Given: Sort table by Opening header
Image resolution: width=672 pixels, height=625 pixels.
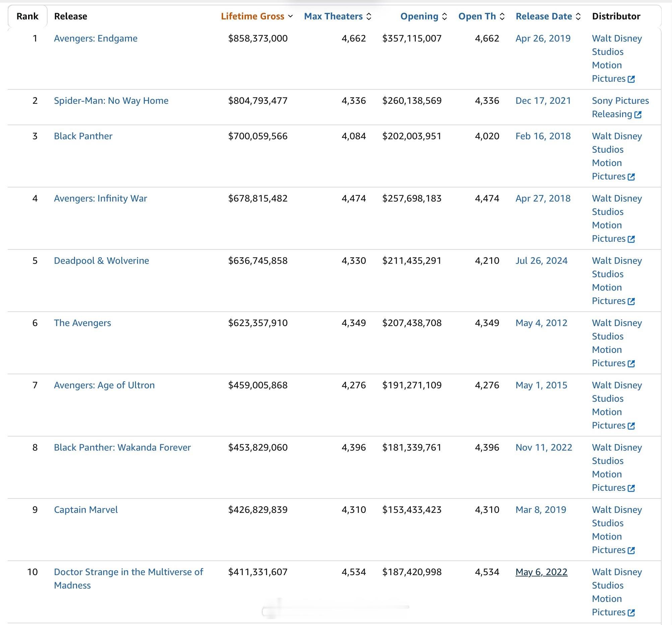Looking at the screenshot, I should point(423,16).
